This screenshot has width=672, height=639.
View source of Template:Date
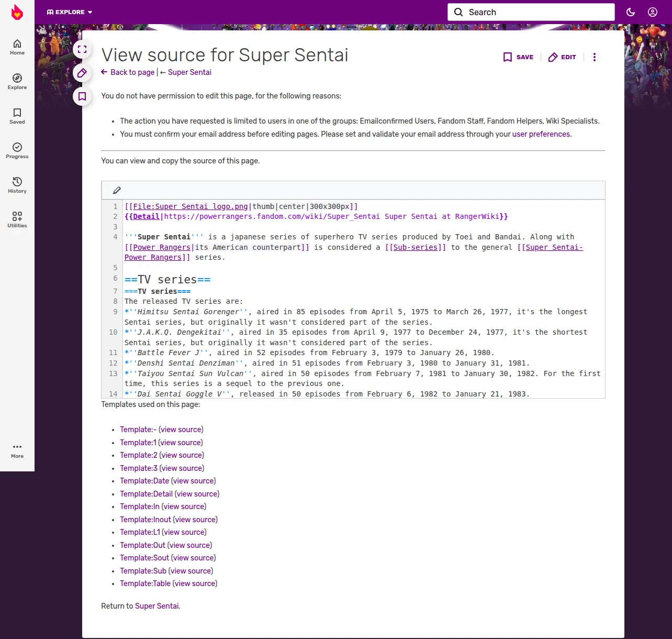click(x=194, y=481)
